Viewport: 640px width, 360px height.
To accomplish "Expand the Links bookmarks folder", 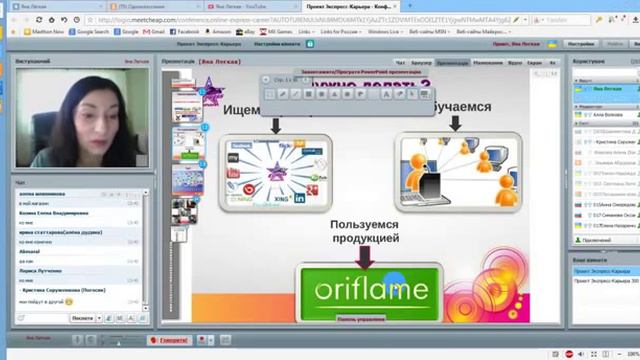I will point(306,31).
